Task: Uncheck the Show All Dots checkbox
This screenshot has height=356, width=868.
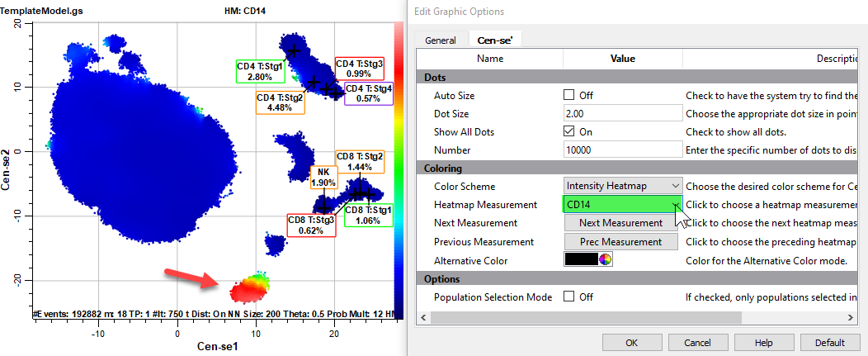Action: pyautogui.click(x=569, y=131)
